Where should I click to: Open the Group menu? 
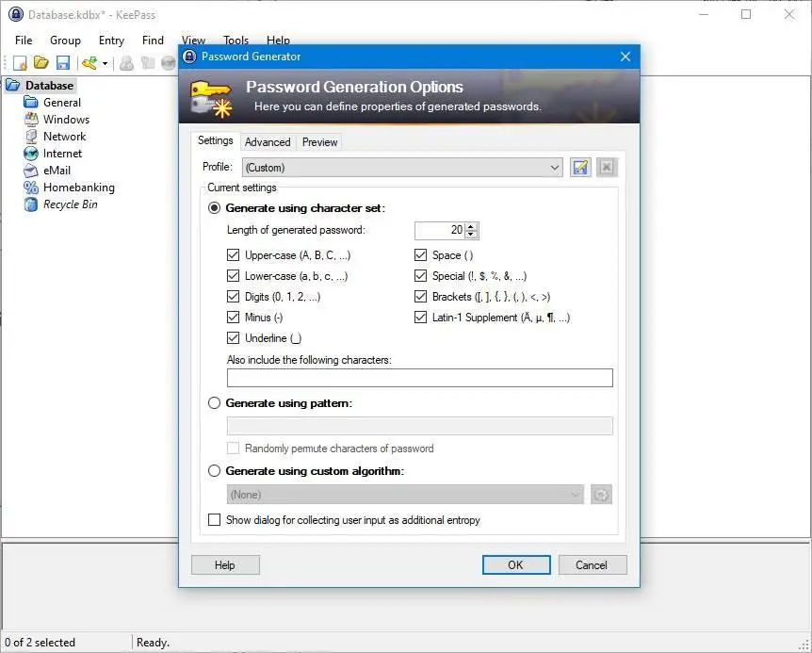pos(65,41)
